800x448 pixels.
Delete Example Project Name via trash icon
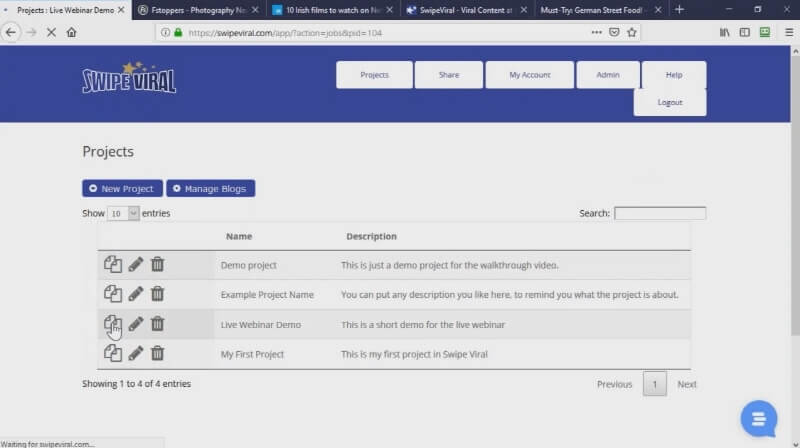(157, 294)
